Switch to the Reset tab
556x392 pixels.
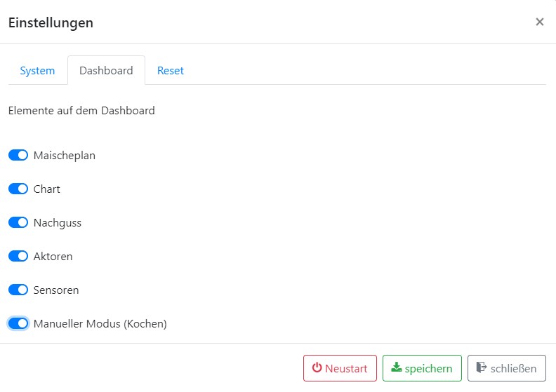tap(171, 71)
